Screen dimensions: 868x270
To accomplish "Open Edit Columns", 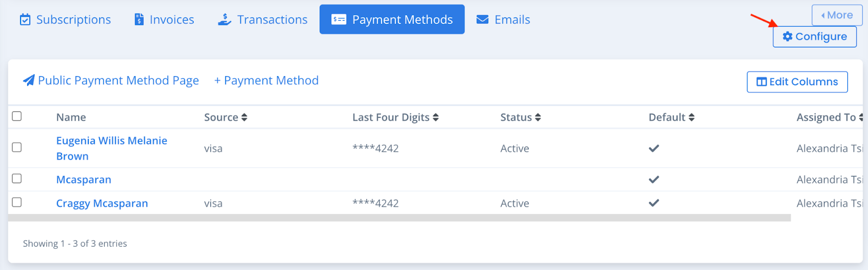I will pos(797,82).
